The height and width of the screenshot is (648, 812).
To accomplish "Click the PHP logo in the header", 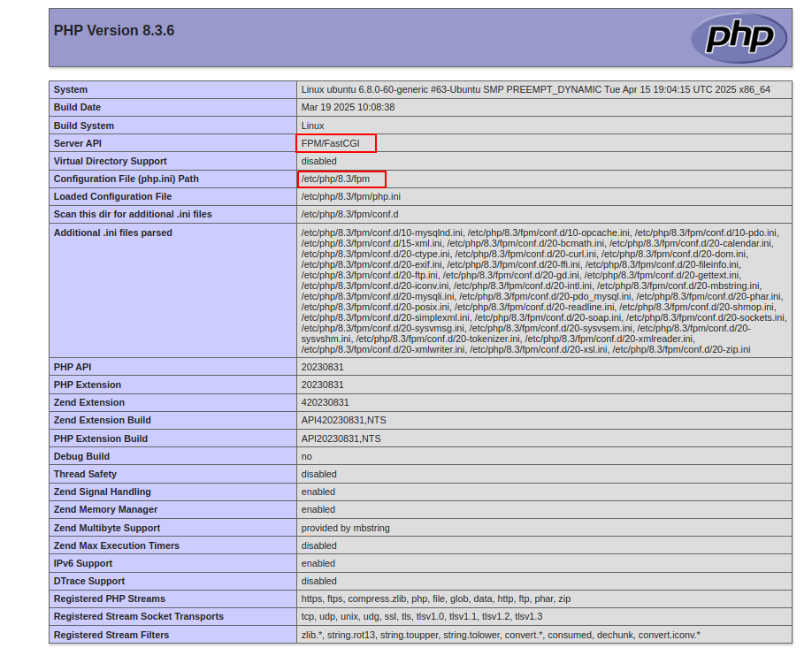I will [739, 38].
